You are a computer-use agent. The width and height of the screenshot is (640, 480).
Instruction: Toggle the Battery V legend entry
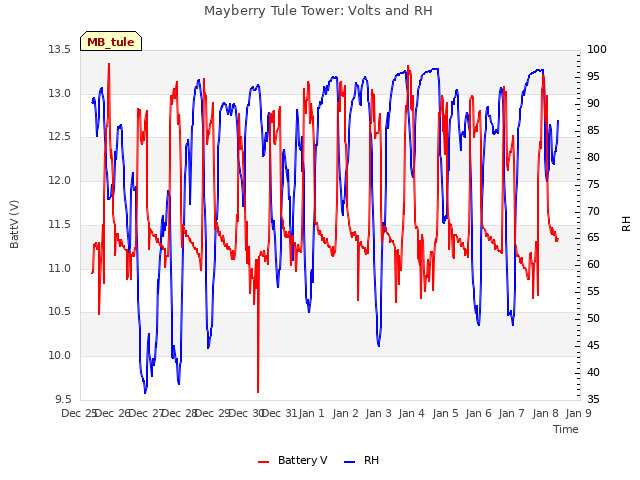(x=293, y=460)
